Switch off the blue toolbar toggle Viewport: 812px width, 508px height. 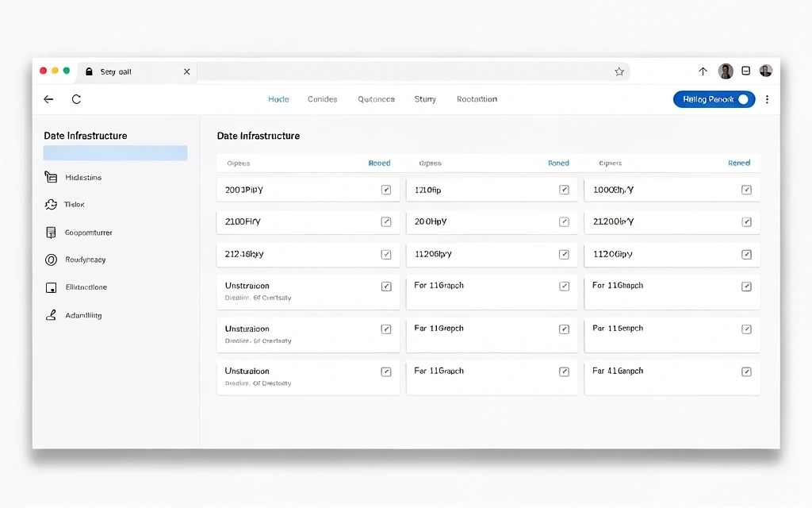point(742,99)
